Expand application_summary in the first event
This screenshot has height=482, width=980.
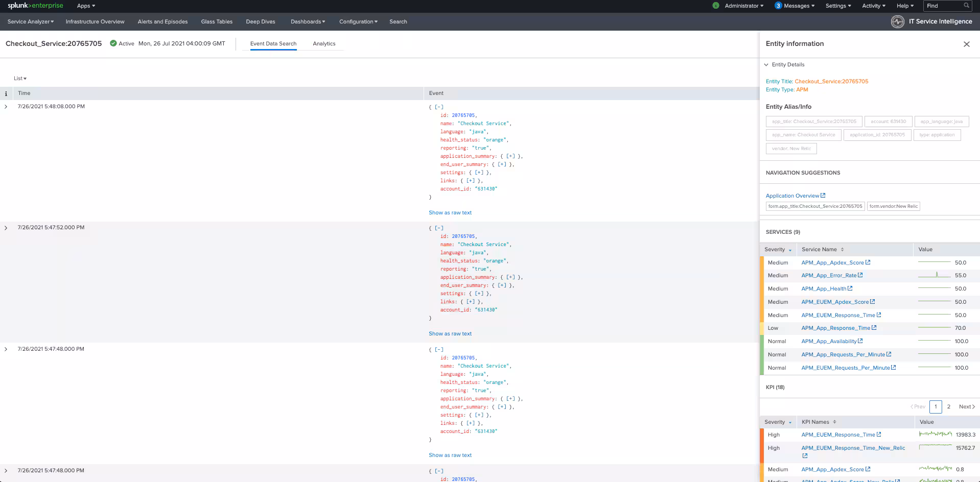[510, 156]
